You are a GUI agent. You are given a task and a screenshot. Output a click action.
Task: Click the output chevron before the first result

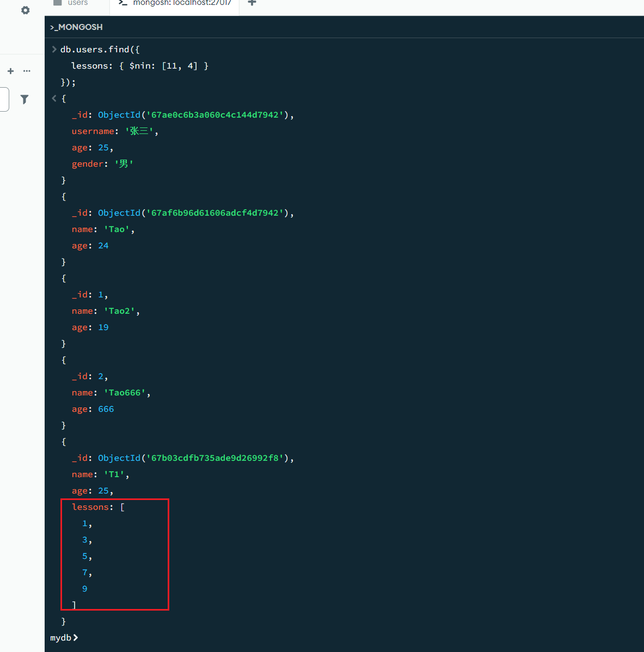pos(54,98)
